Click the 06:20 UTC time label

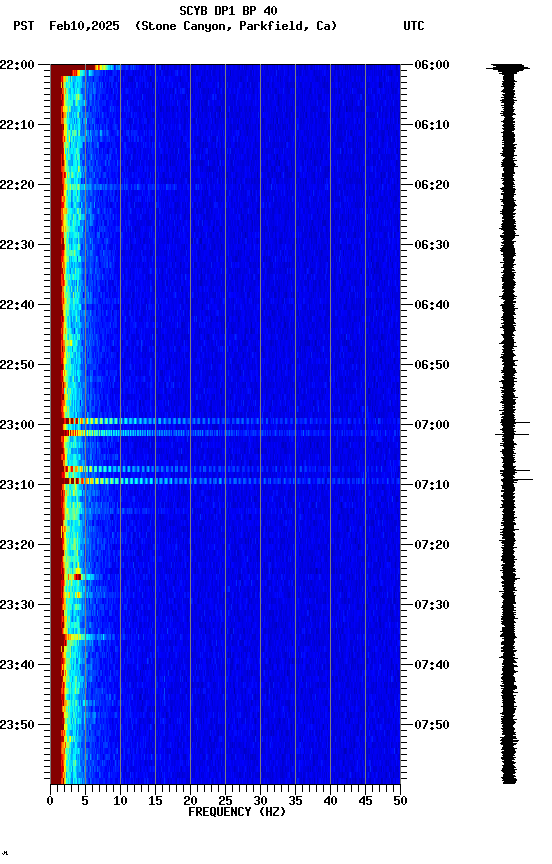pyautogui.click(x=432, y=185)
